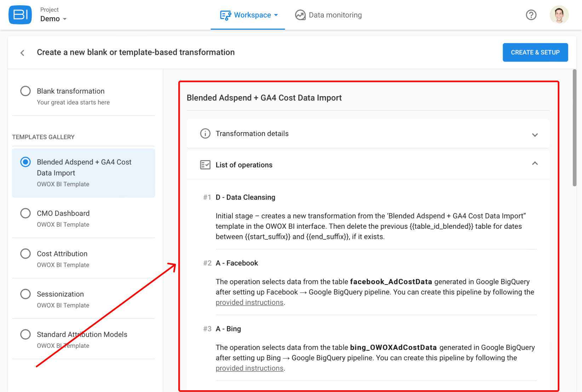Click 'Your great idea starts here' text
The image size is (582, 392).
(x=73, y=103)
